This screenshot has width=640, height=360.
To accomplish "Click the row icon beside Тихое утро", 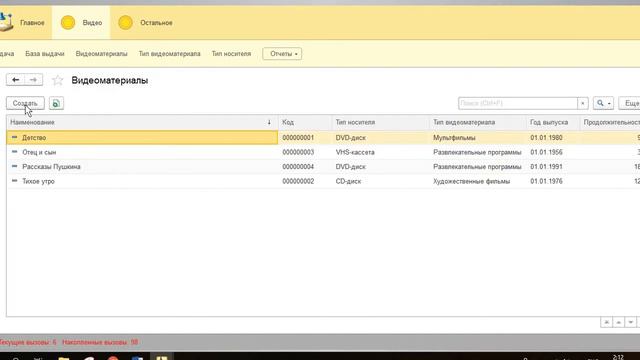I will click(15, 180).
